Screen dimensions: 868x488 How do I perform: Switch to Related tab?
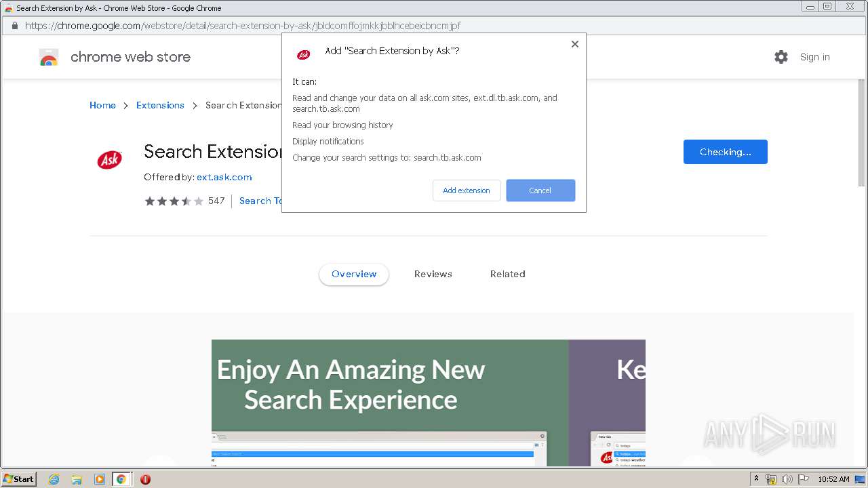tap(508, 274)
